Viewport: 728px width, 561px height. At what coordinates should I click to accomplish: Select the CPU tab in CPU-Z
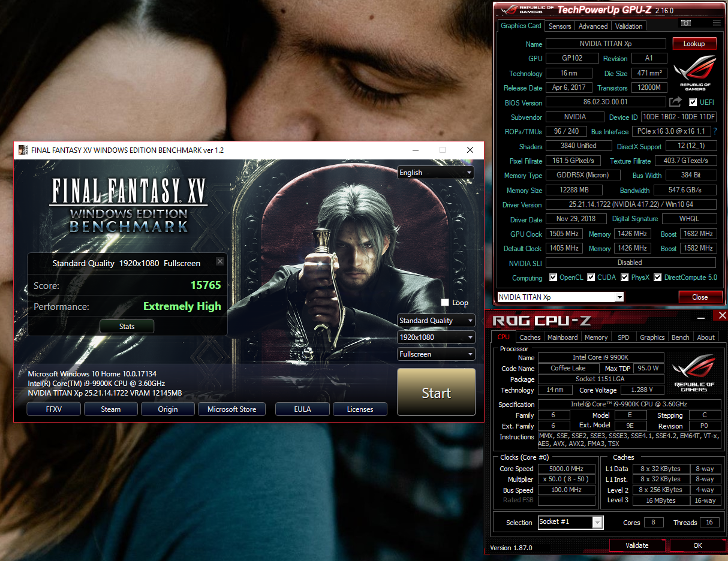[x=503, y=337]
